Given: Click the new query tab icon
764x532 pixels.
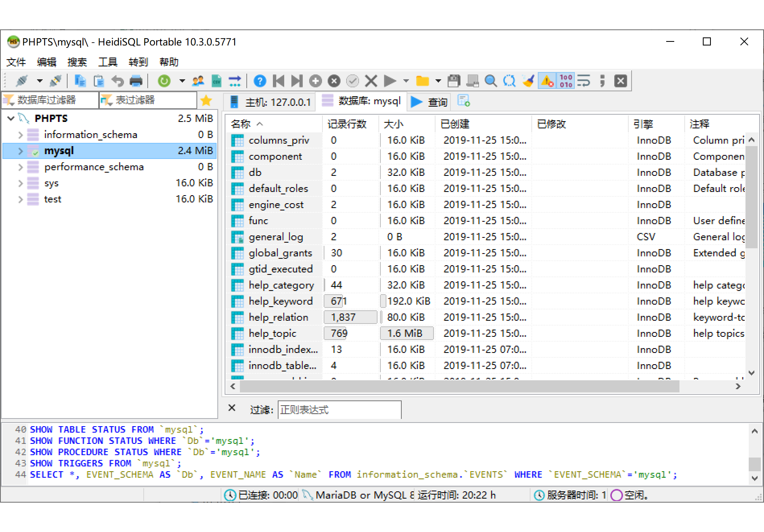Looking at the screenshot, I should click(x=464, y=101).
